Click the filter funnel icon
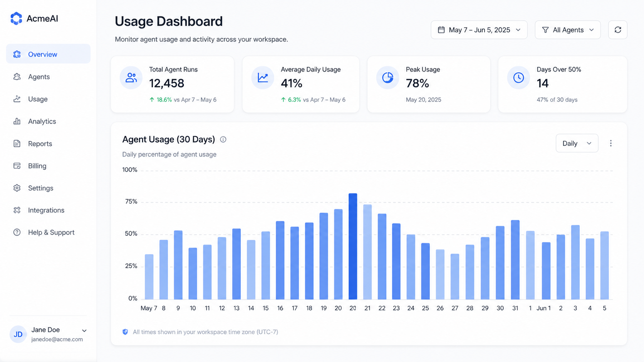644x362 pixels. 545,30
